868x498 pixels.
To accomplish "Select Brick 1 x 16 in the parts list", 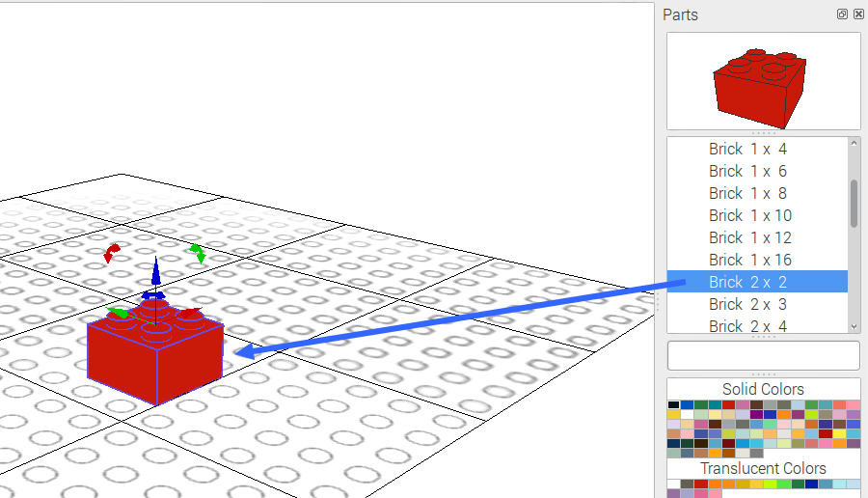I will coord(757,260).
